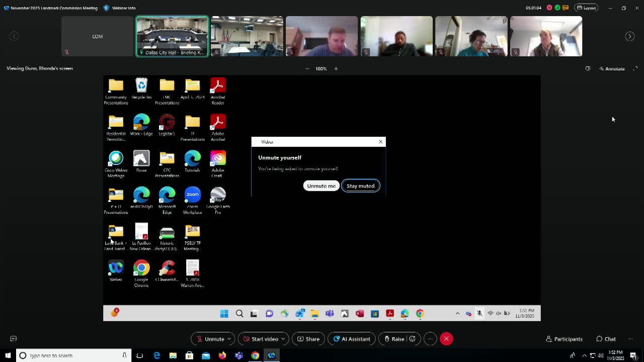
Task: Click the red leave meeting button
Action: coord(446,339)
